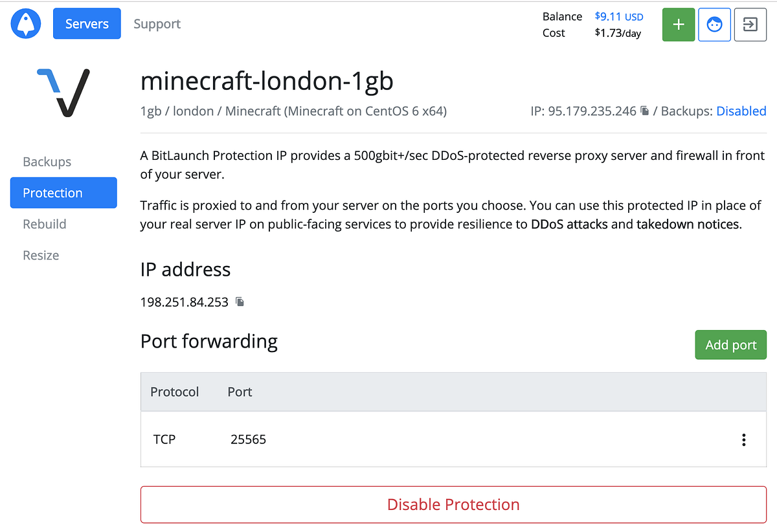
Task: Click the minecraft-london-1gb server title
Action: click(267, 81)
